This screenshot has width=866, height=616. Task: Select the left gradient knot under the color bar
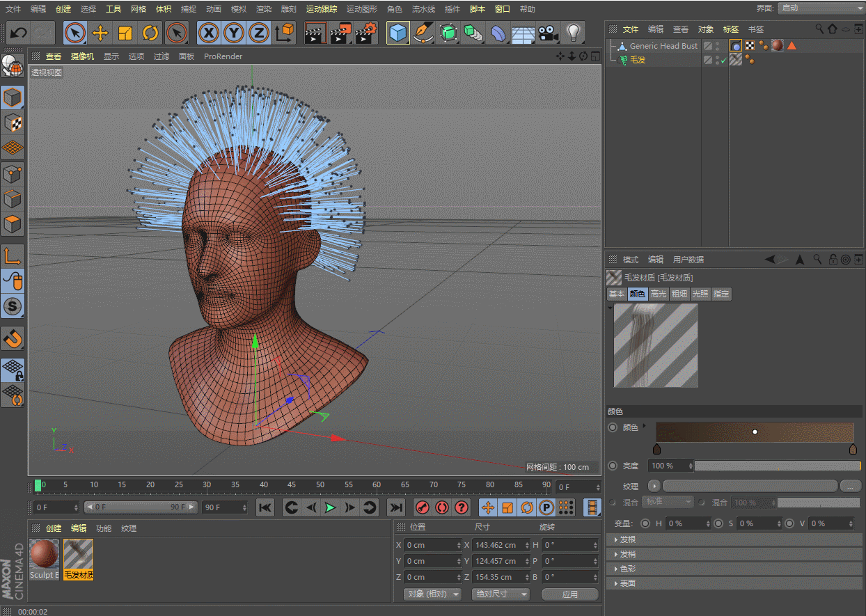[x=656, y=450]
